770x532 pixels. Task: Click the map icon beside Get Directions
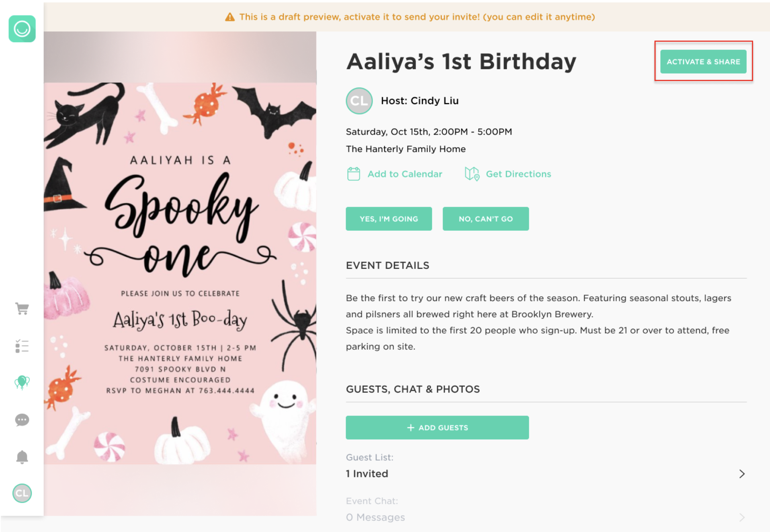coord(472,174)
